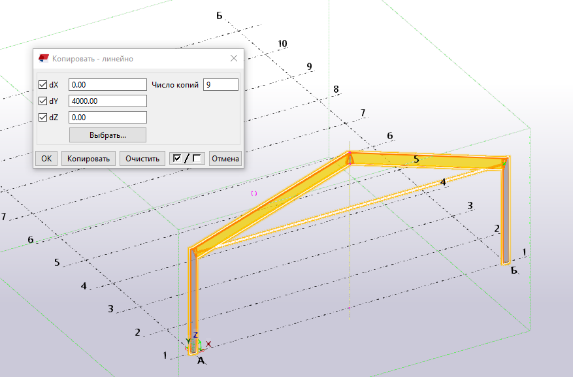Click the magenta snap point marker left of rafter

[254, 193]
